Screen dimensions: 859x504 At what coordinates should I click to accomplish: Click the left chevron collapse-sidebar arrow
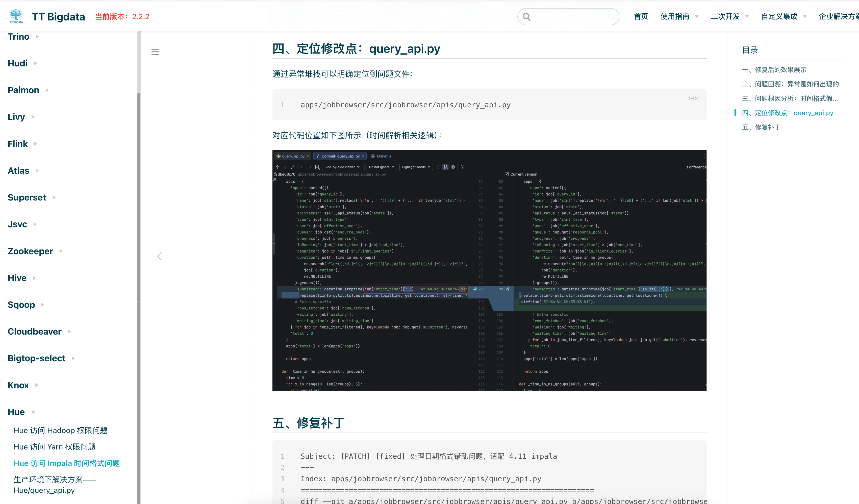coord(159,256)
